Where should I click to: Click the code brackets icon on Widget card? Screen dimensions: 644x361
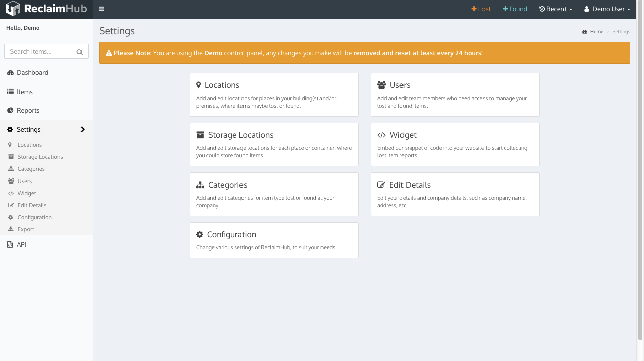[x=382, y=135]
